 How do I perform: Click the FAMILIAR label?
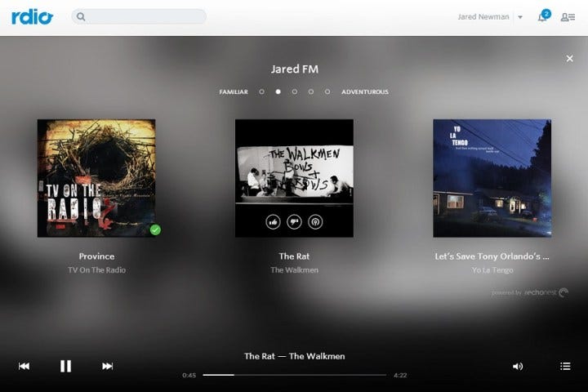click(234, 92)
